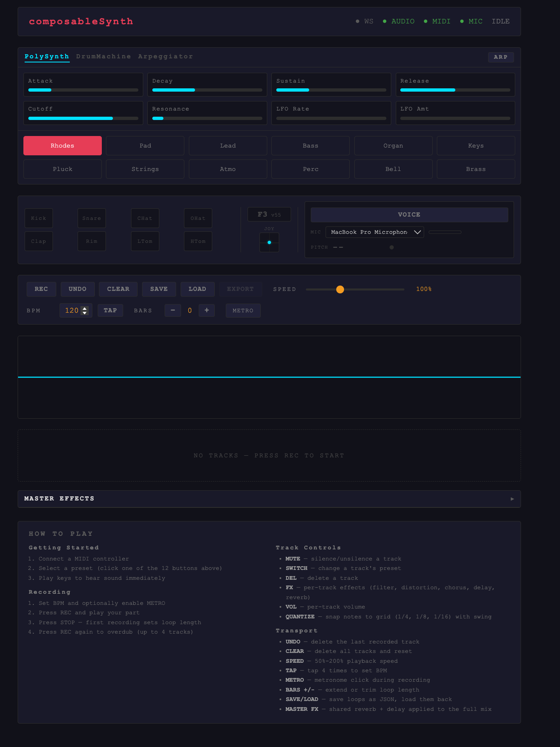This screenshot has height=747, width=560.
Task: Toggle the VOICE input mode
Action: [409, 214]
